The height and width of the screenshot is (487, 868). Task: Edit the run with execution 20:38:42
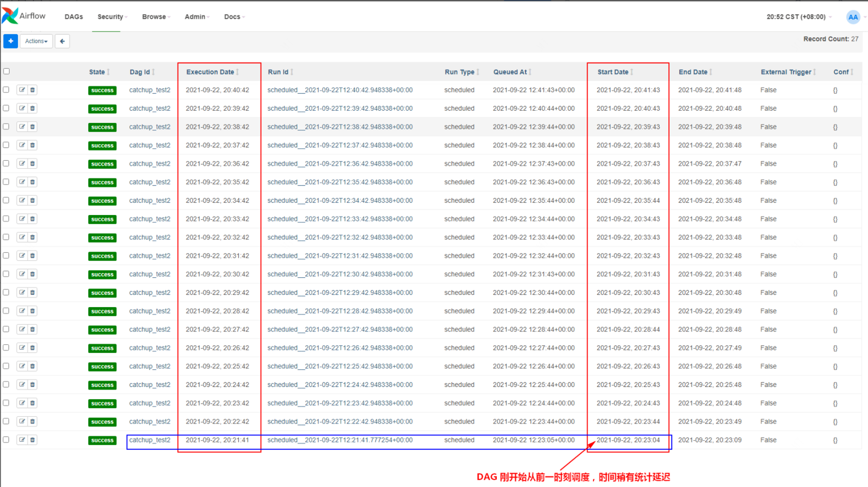click(x=22, y=127)
